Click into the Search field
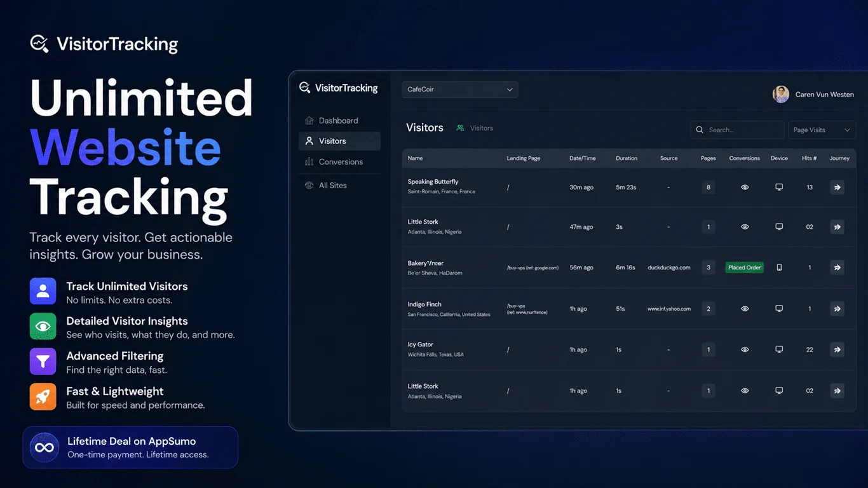This screenshot has height=488, width=868. [737, 130]
